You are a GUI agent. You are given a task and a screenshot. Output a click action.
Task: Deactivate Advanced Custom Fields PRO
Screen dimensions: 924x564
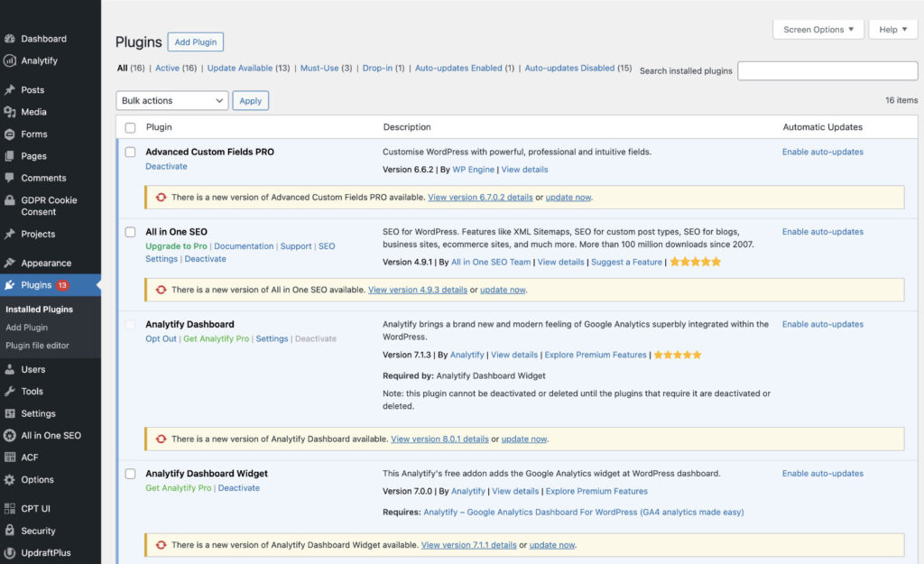(x=166, y=167)
